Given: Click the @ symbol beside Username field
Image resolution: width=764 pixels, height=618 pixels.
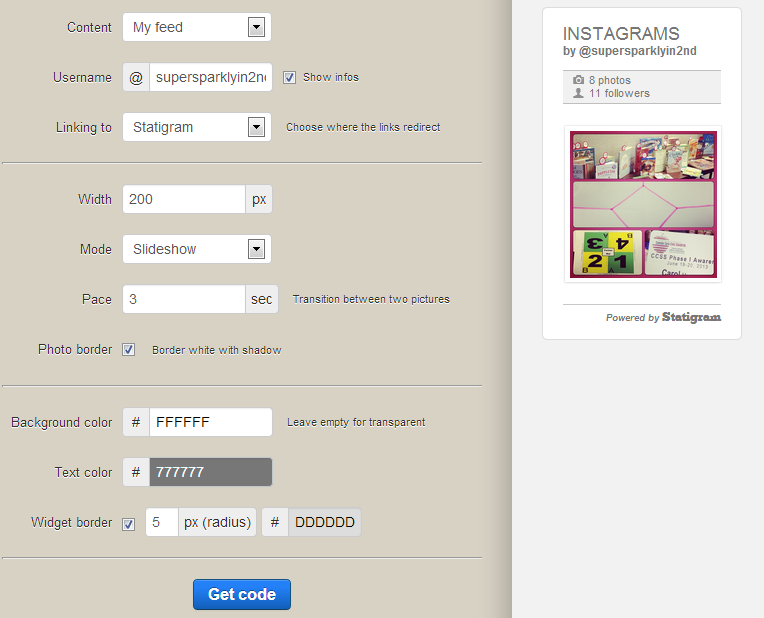Looking at the screenshot, I should point(136,77).
